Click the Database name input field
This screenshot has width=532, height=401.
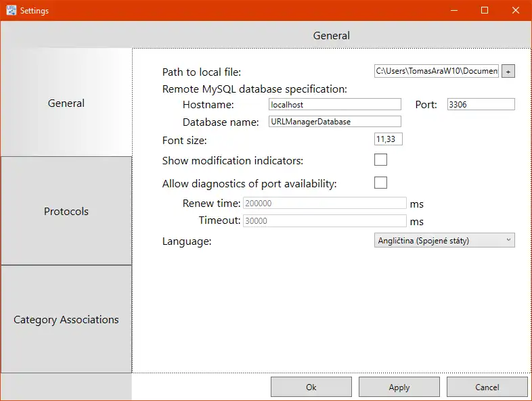tap(335, 121)
